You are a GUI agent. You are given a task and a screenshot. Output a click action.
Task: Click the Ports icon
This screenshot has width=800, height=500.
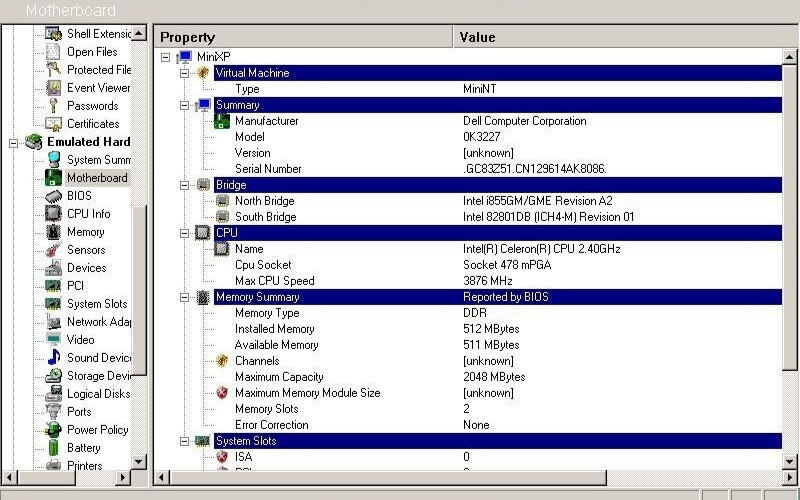(53, 412)
